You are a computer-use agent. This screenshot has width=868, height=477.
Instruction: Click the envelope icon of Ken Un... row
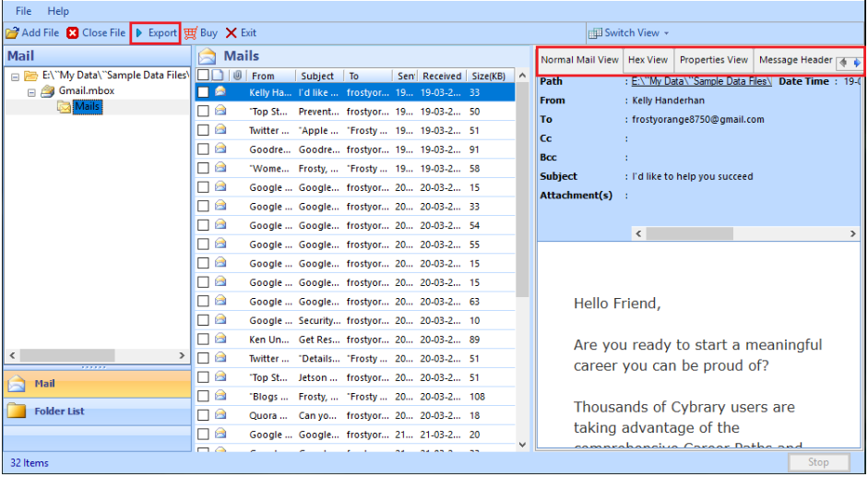pyautogui.click(x=220, y=339)
